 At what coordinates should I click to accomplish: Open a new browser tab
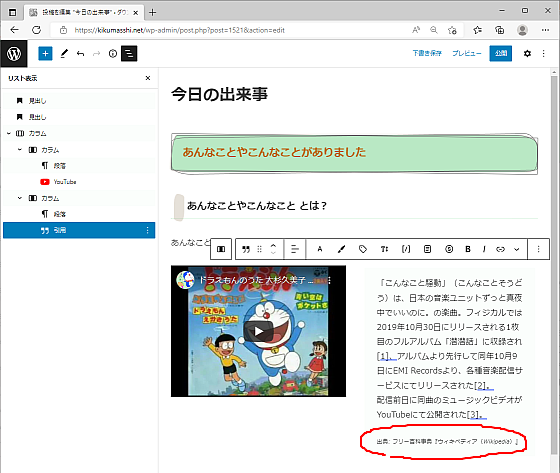(x=152, y=13)
